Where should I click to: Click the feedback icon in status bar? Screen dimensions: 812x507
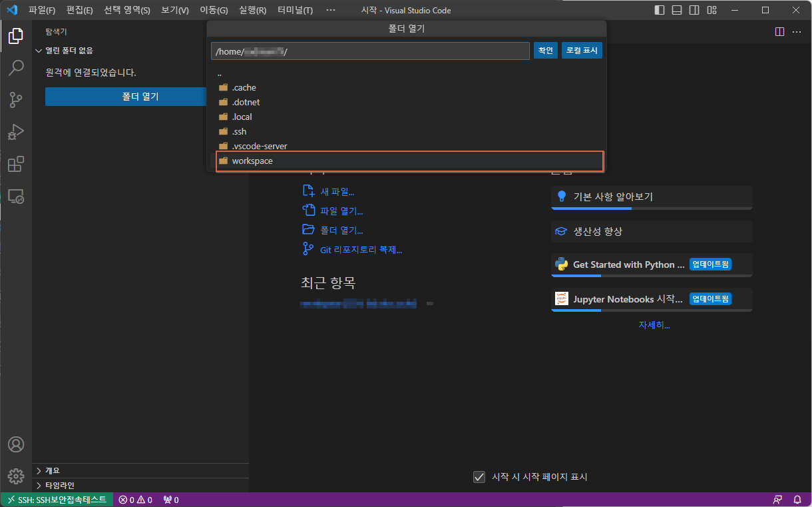777,500
